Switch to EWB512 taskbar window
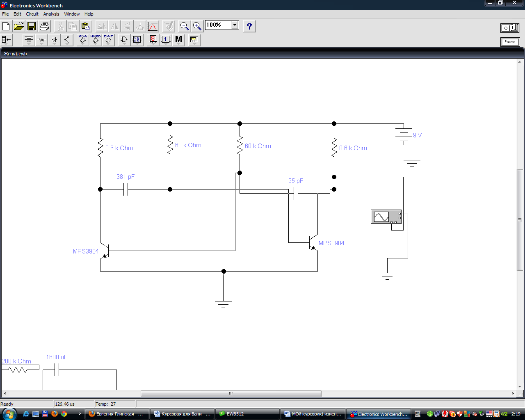This screenshot has width=525, height=420. pyautogui.click(x=235, y=414)
